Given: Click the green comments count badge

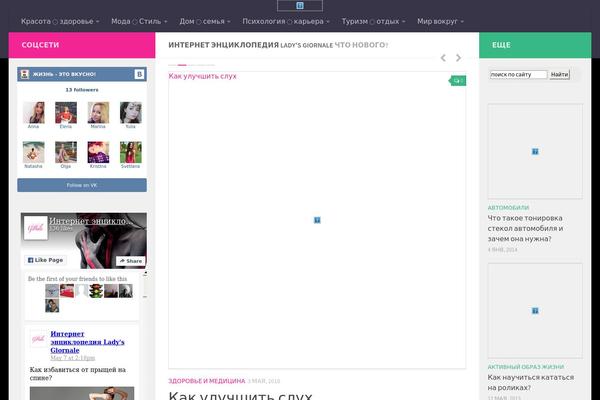Looking at the screenshot, I should tap(458, 81).
